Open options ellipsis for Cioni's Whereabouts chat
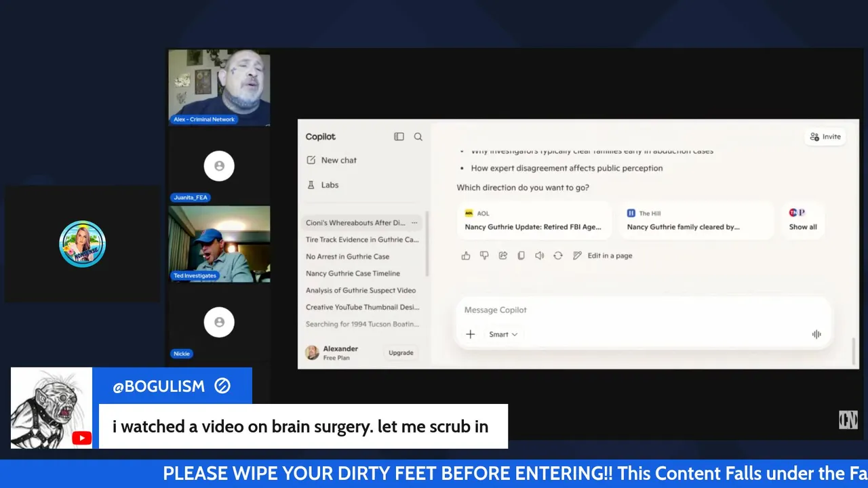This screenshot has width=868, height=488. pos(414,222)
